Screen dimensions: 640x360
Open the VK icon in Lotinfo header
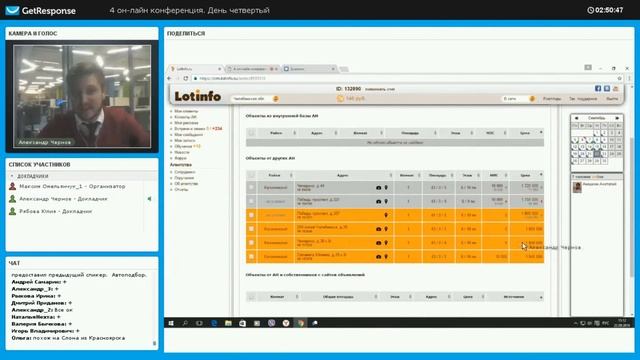click(x=607, y=89)
